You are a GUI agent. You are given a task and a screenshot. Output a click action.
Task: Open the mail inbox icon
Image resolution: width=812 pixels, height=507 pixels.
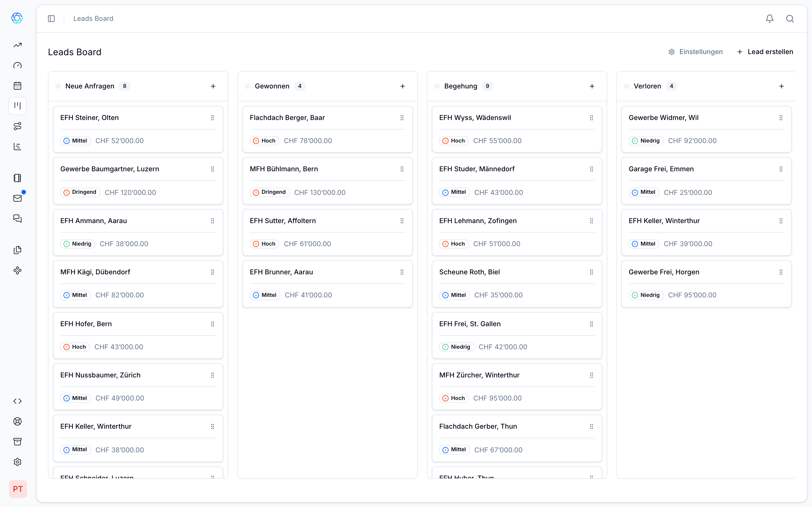click(x=17, y=198)
